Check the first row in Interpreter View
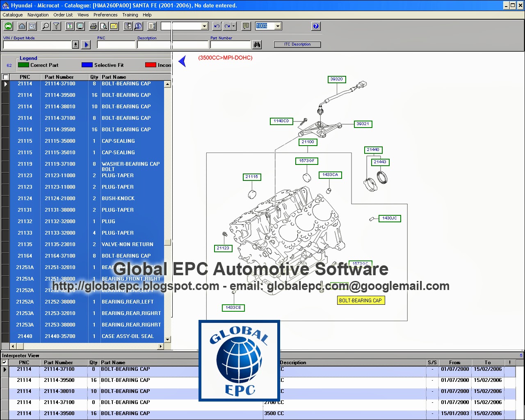 (x=4, y=369)
